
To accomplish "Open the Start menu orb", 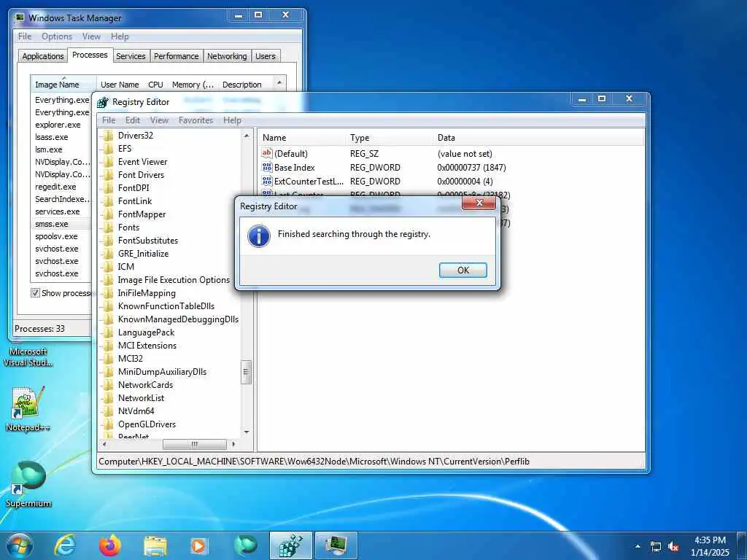I will click(18, 545).
